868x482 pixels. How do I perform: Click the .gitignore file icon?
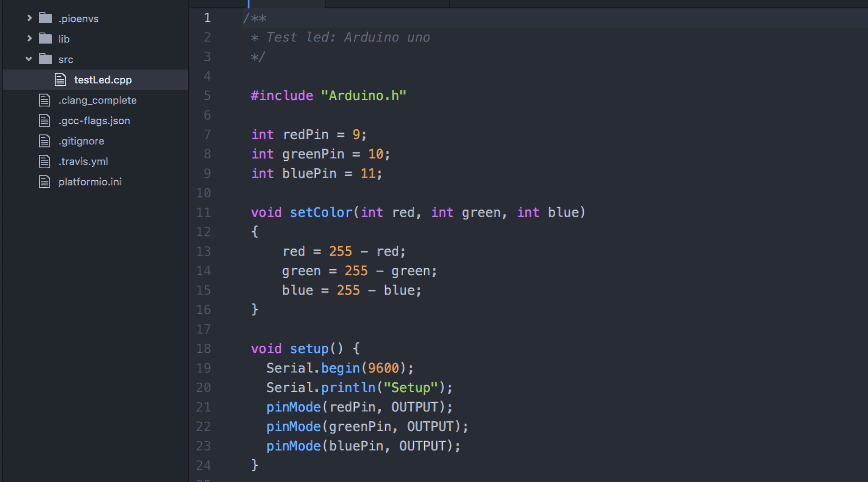45,141
